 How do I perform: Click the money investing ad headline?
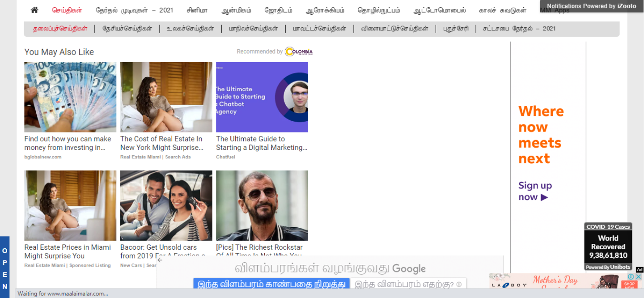click(x=68, y=143)
